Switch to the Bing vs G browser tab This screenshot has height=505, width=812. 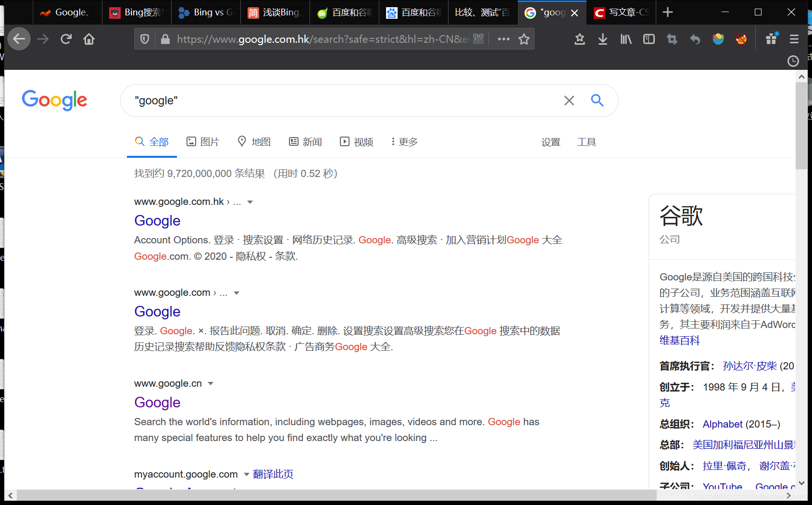206,13
